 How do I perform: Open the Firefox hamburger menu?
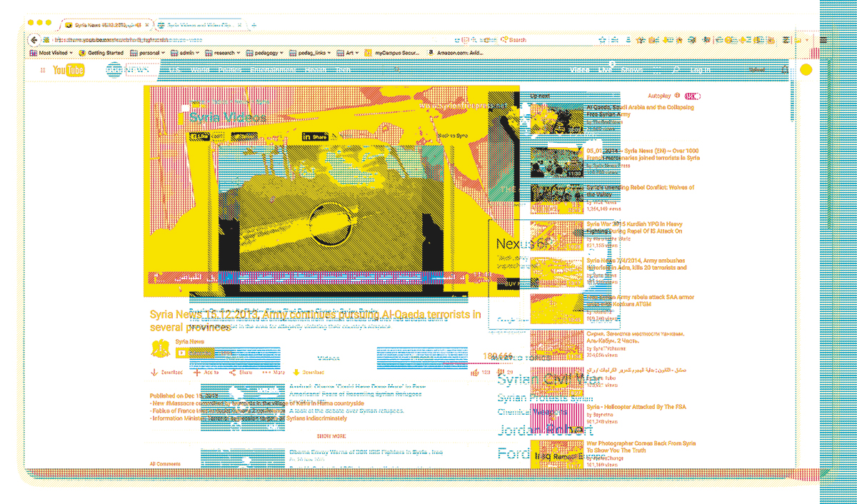[823, 40]
